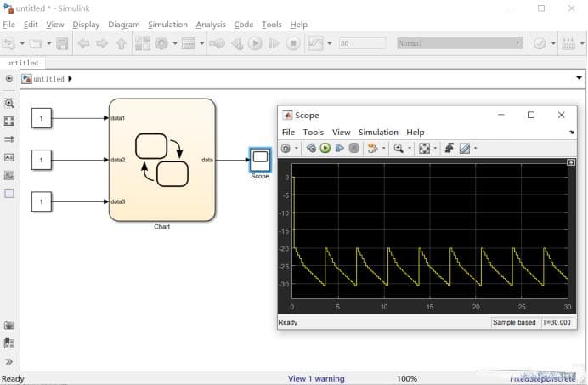Viewport: 588px width, 385px height.
Task: Toggle the Hide/Show Model Browser icon
Action: tap(9, 78)
